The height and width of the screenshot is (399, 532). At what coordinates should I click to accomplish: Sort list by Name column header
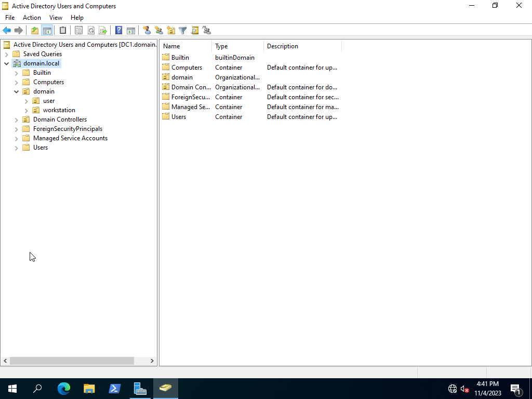(186, 46)
